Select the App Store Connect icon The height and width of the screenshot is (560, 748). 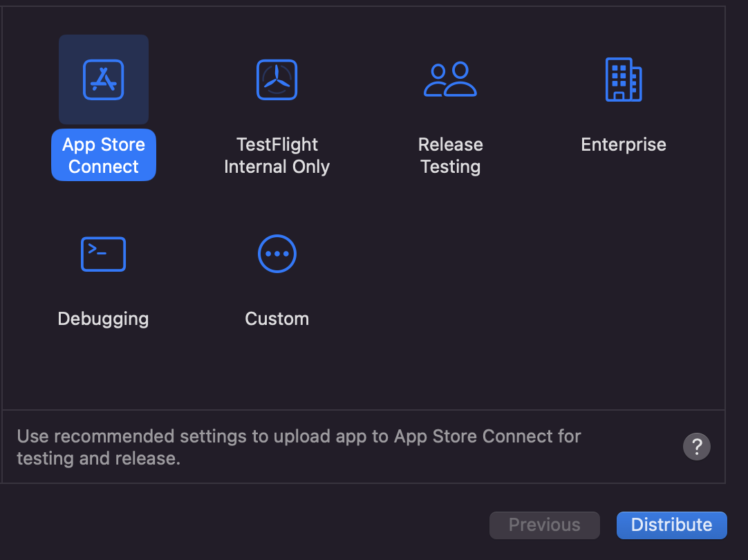[x=104, y=80]
